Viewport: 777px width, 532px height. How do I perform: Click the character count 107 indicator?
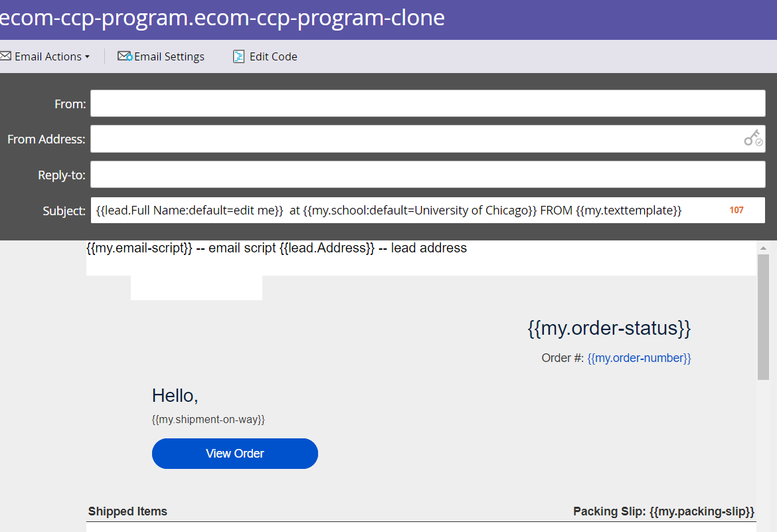(736, 210)
